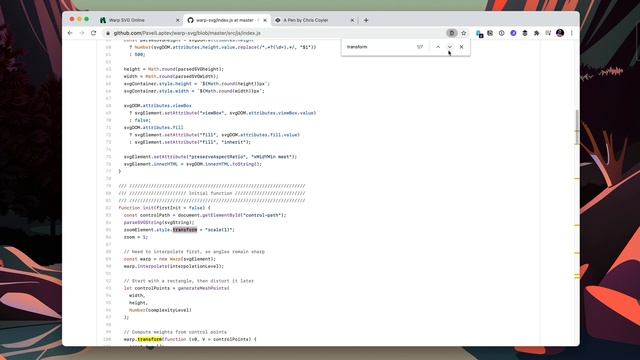
Task: Click the "const controlPath = document.getElementById" line
Action: coord(205,215)
